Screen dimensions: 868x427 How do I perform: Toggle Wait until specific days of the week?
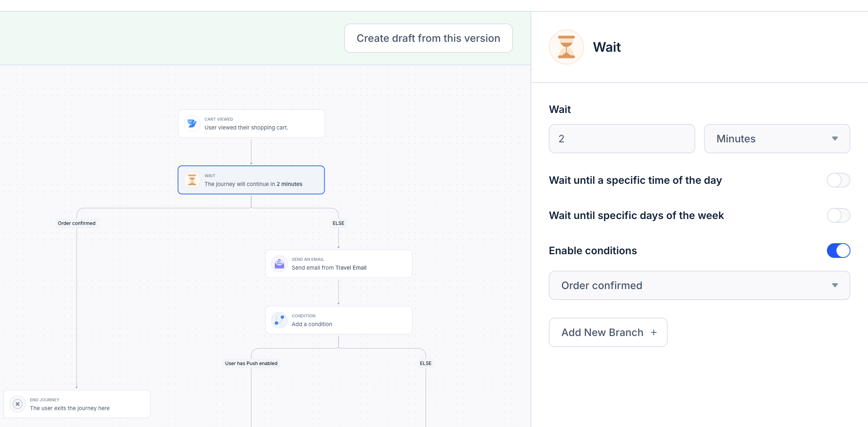coord(838,215)
